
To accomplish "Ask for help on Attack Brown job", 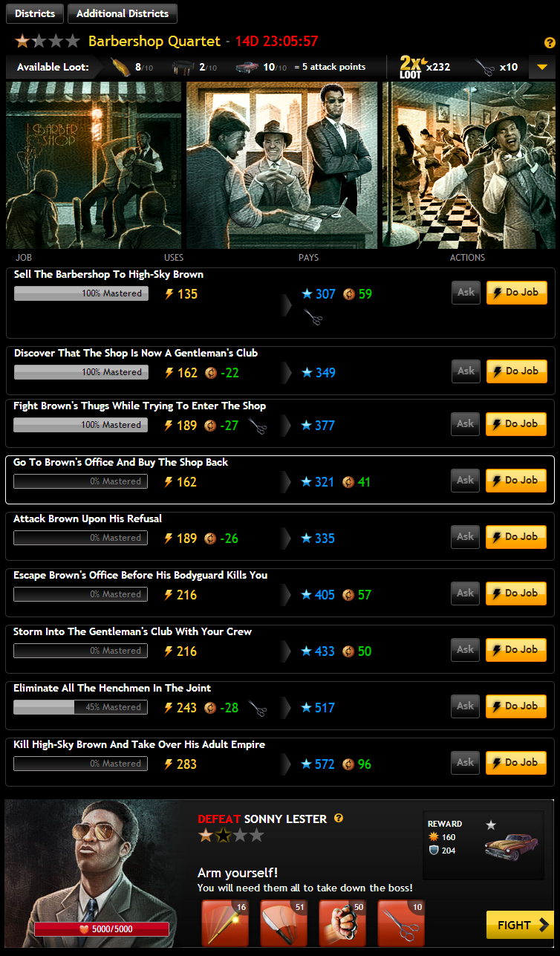I will pos(466,536).
